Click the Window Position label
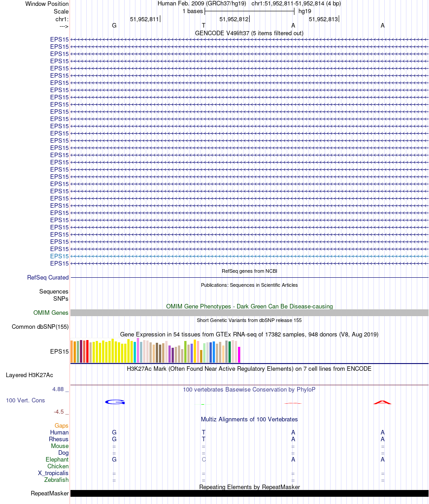 pos(47,4)
